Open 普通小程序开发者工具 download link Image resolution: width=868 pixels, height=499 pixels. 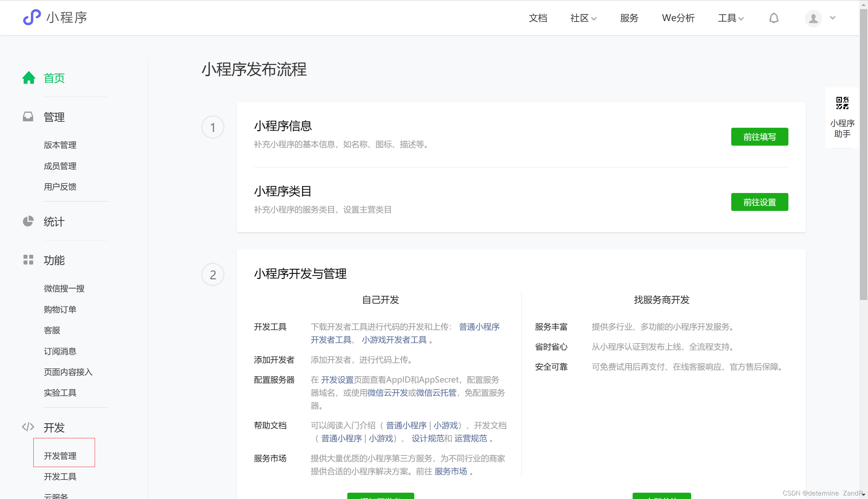point(479,327)
